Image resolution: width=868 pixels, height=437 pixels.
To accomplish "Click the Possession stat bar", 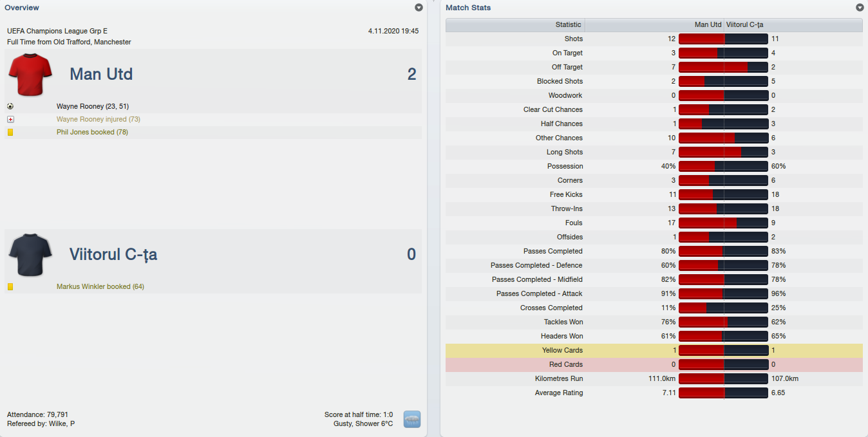I will [x=723, y=166].
